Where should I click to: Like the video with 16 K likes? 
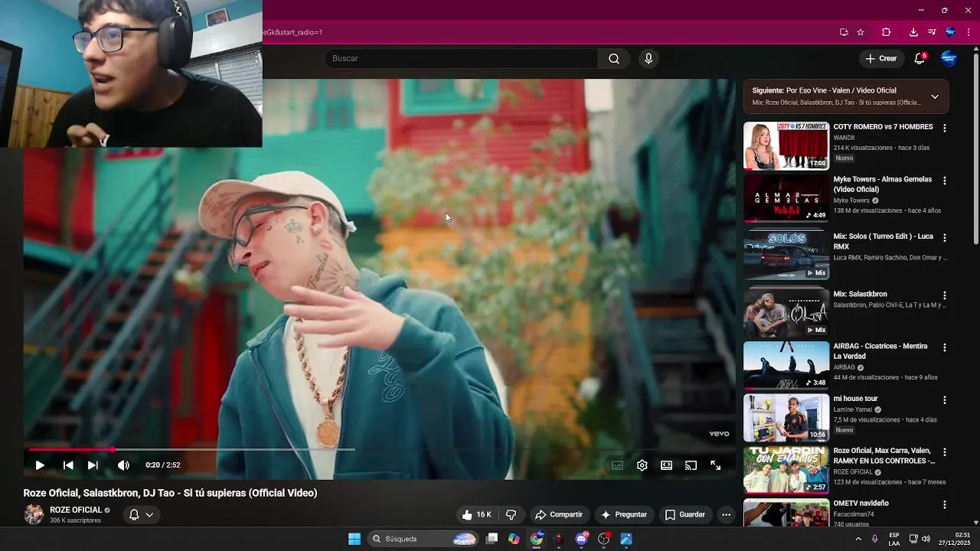(x=476, y=515)
